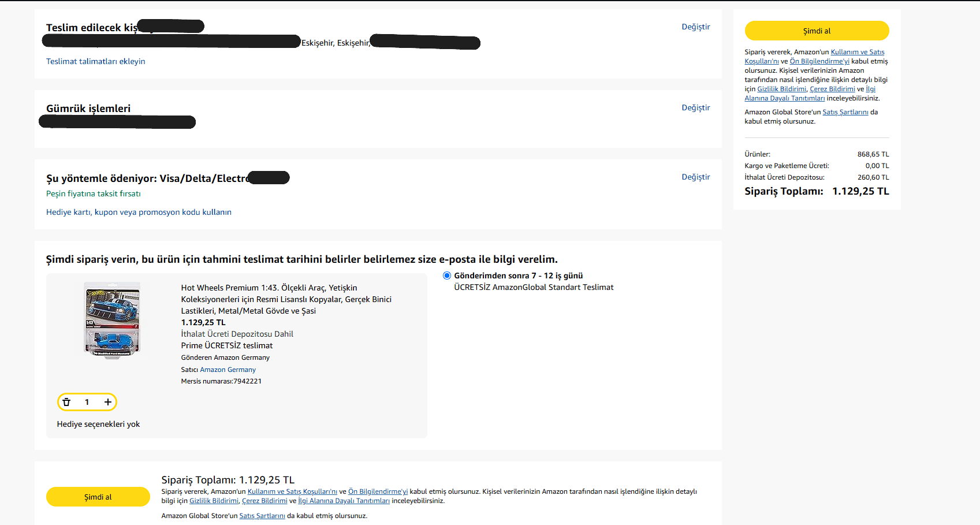
Task: Open Peşin fiyatına taksit fırsatı link
Action: [x=94, y=193]
